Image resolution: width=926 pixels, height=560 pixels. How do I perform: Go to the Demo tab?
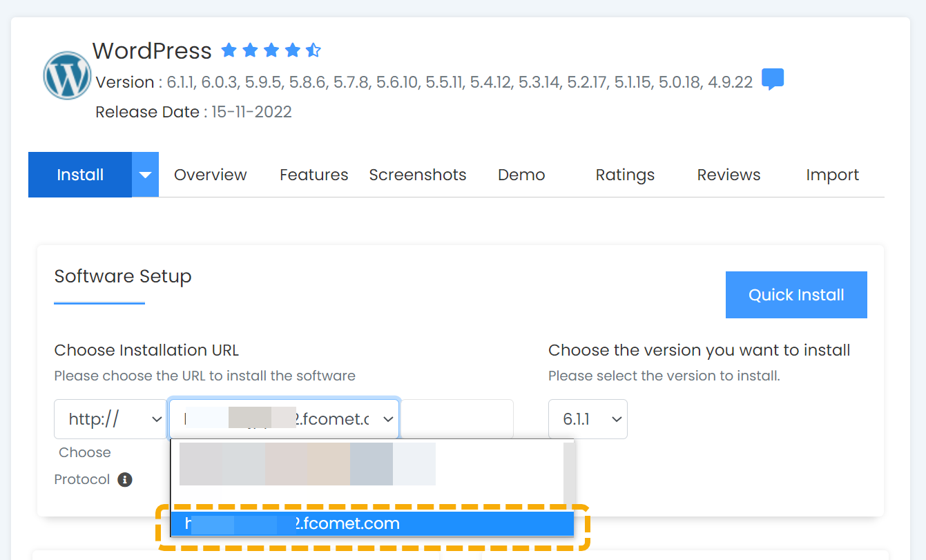click(521, 175)
